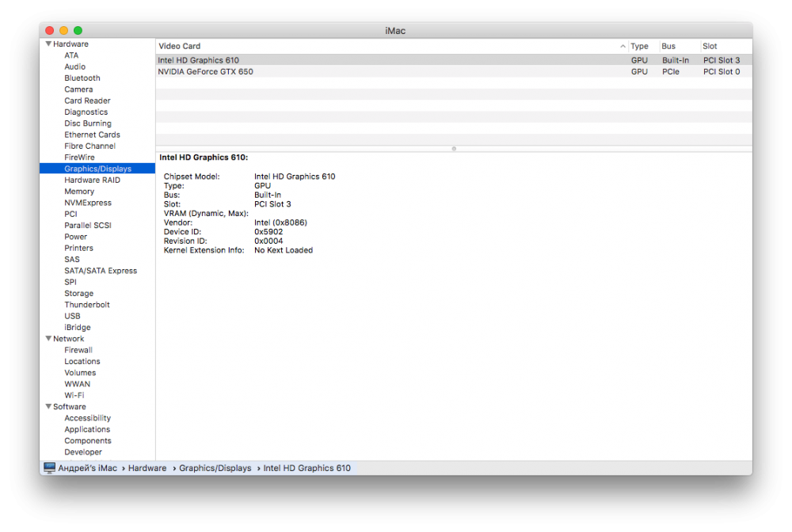Select Locations under Network
The height and width of the screenshot is (532, 792).
coord(82,362)
